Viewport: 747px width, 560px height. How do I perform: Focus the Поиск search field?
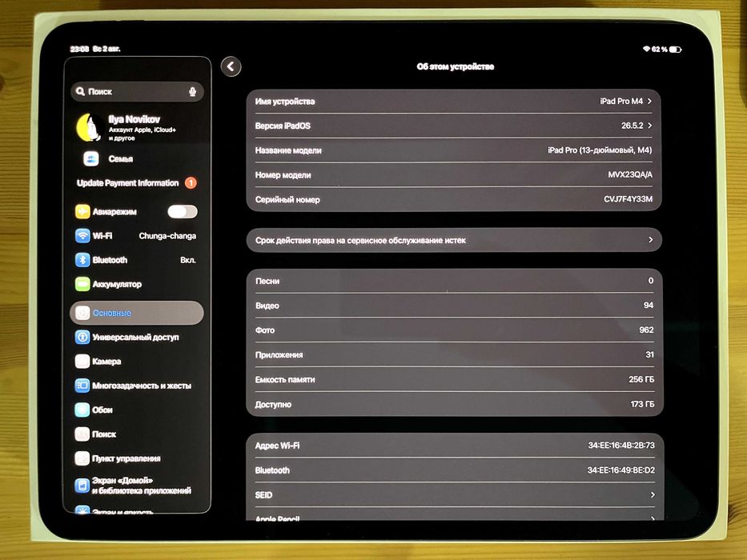(x=137, y=91)
